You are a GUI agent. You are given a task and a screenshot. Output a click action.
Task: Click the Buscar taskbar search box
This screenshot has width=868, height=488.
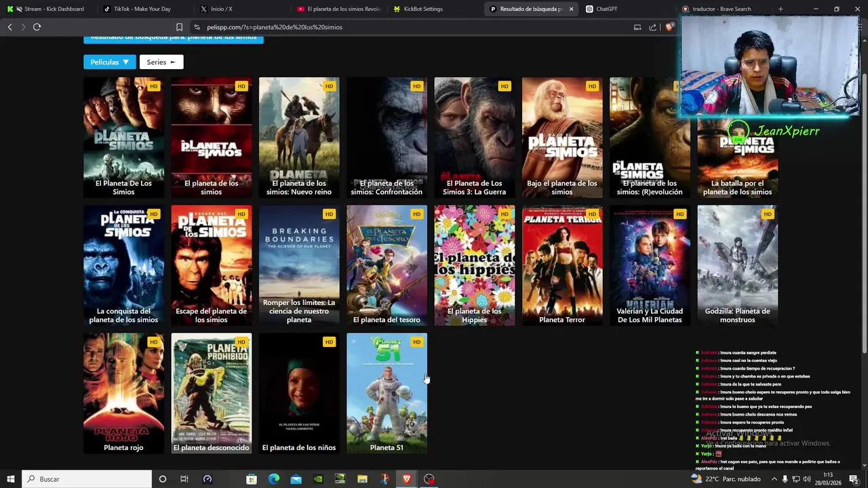pyautogui.click(x=87, y=479)
